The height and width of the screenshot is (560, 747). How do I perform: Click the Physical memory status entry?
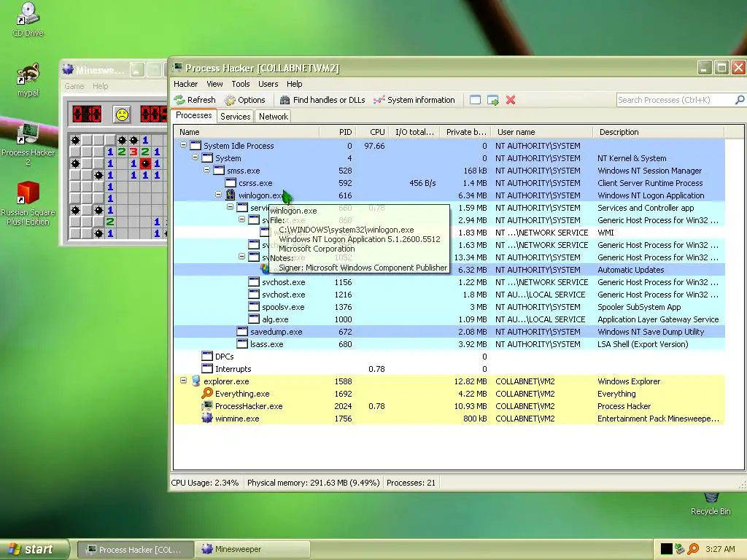pos(313,483)
